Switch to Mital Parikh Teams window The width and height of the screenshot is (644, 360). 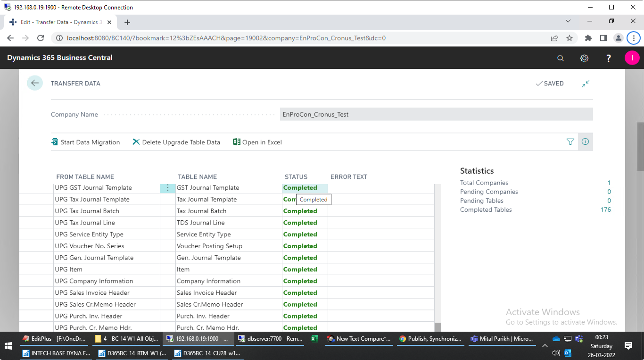tap(503, 338)
